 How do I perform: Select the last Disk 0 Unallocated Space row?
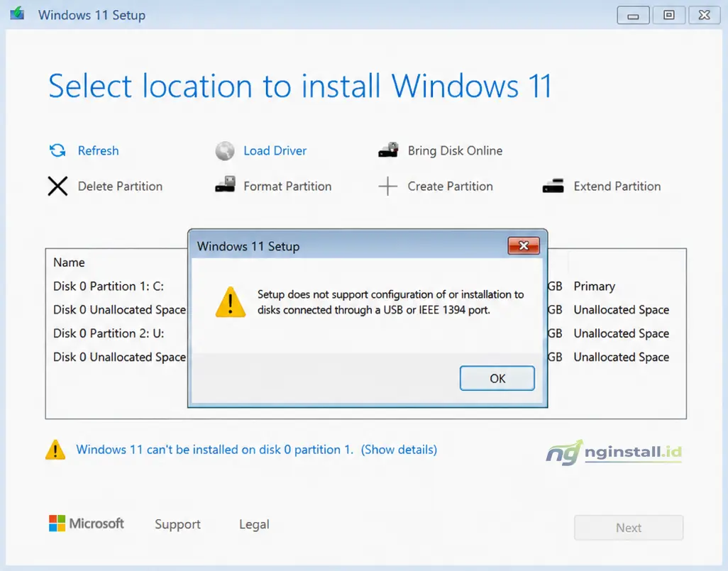point(366,357)
